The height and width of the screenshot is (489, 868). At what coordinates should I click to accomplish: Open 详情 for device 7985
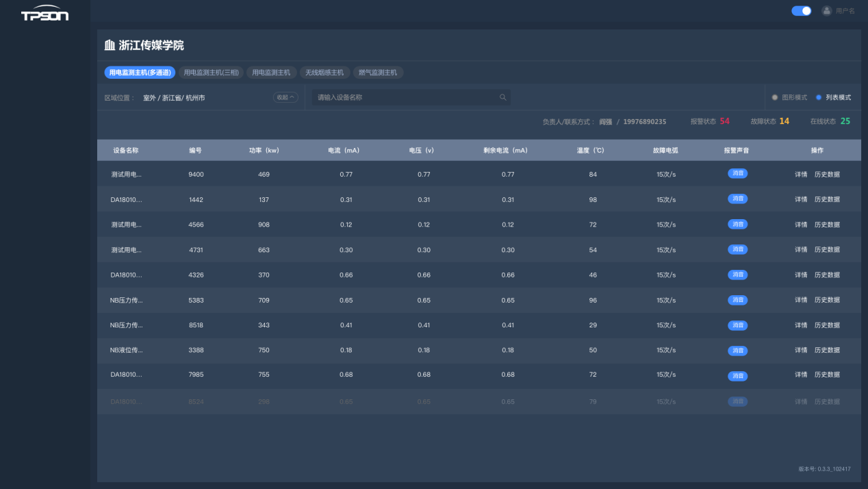coord(801,375)
